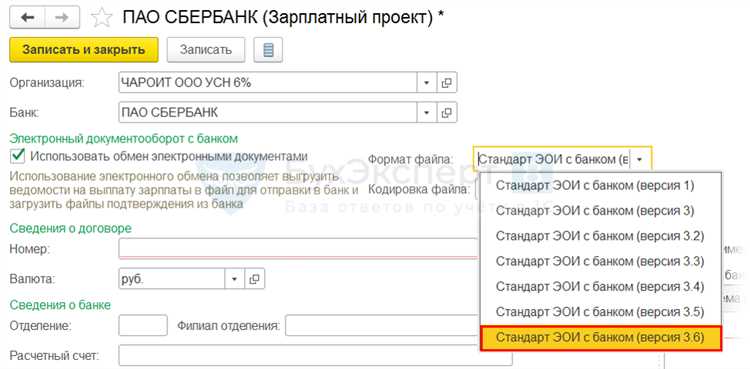Go forward with the right arrow button
This screenshot has width=750, height=369.
tap(62, 18)
